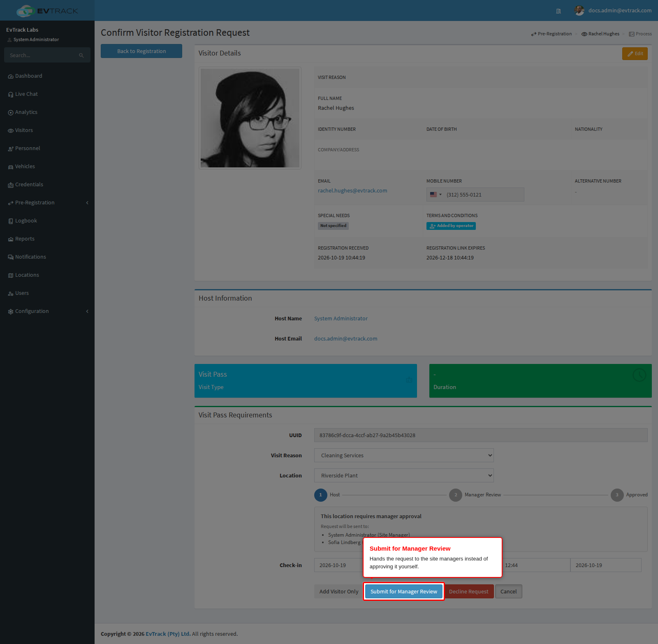Click the mobile number field (312) 555-0121

click(475, 195)
